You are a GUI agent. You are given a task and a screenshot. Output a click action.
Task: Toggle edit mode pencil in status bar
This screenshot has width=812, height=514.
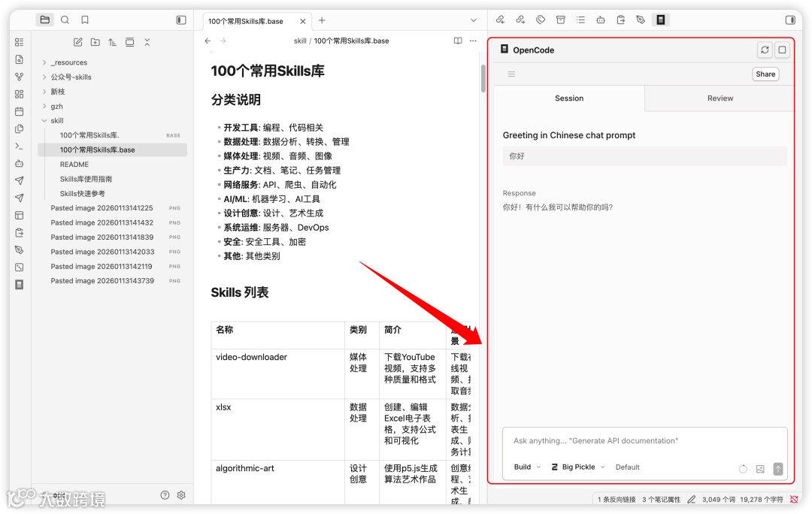click(692, 500)
